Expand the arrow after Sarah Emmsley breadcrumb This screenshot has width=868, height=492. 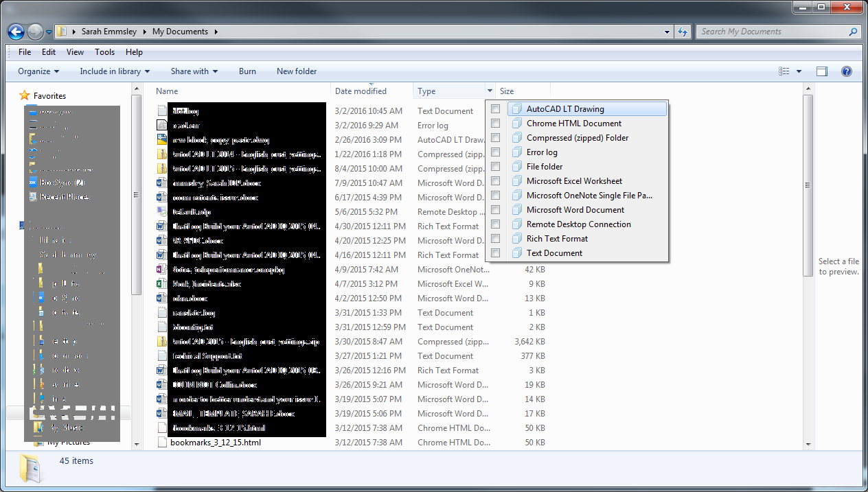(x=145, y=32)
